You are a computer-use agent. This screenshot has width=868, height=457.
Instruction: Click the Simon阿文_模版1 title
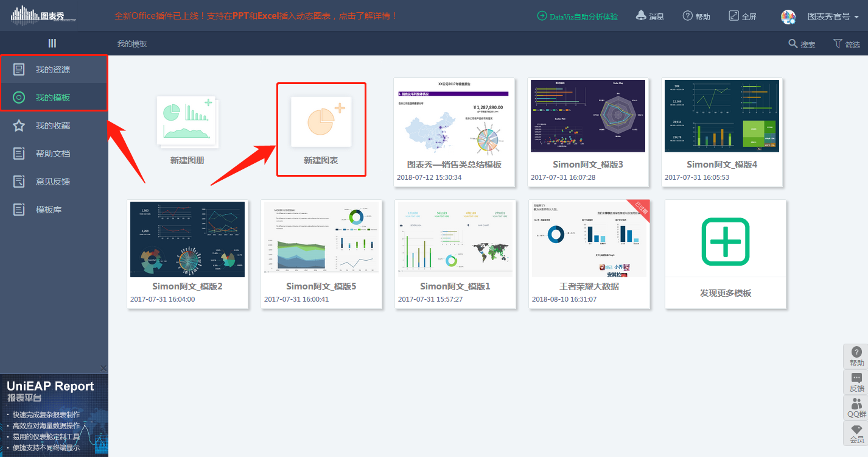(455, 286)
